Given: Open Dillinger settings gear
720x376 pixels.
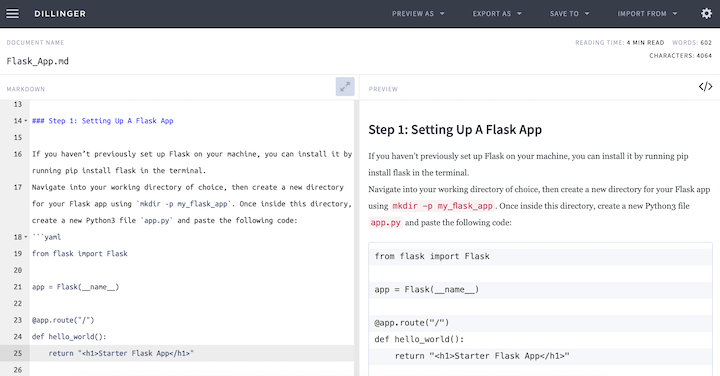Looking at the screenshot, I should [706, 13].
